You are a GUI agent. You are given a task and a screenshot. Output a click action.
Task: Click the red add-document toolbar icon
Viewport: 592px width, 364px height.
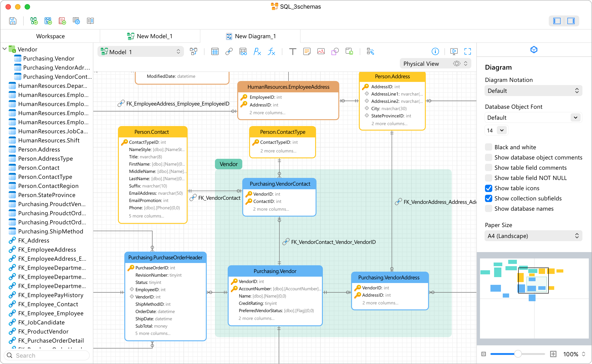pos(62,21)
